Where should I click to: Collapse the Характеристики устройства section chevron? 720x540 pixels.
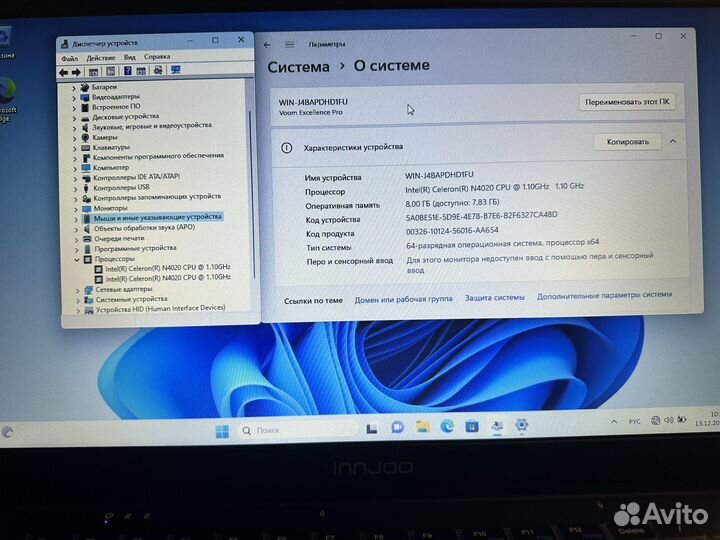[673, 142]
